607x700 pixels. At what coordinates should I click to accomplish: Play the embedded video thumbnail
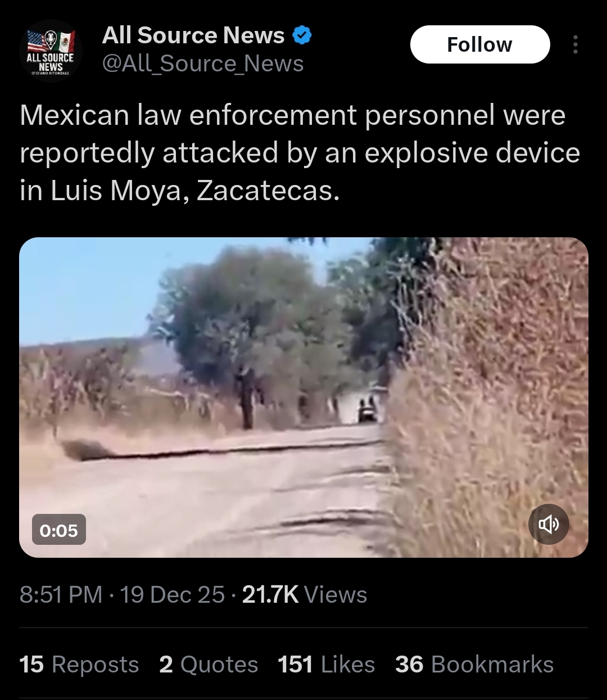(x=303, y=398)
